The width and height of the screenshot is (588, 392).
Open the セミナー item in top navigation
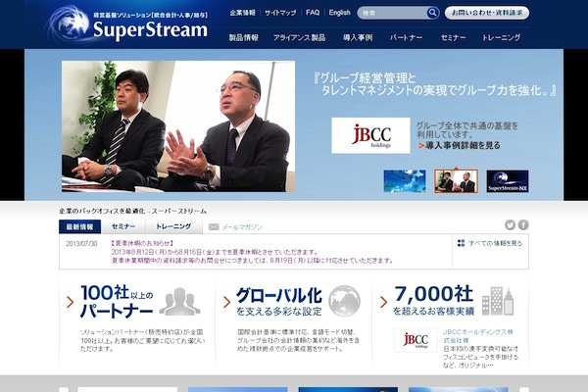(x=454, y=38)
